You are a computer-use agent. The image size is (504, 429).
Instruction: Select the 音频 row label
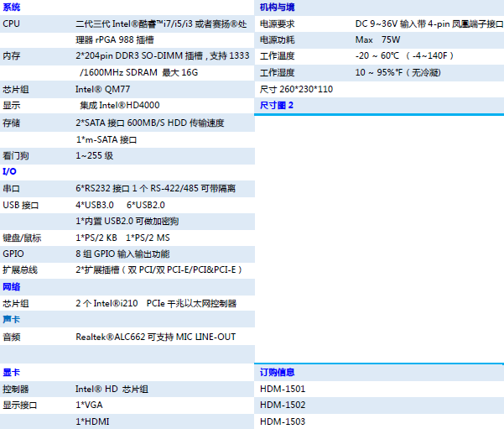(x=12, y=337)
